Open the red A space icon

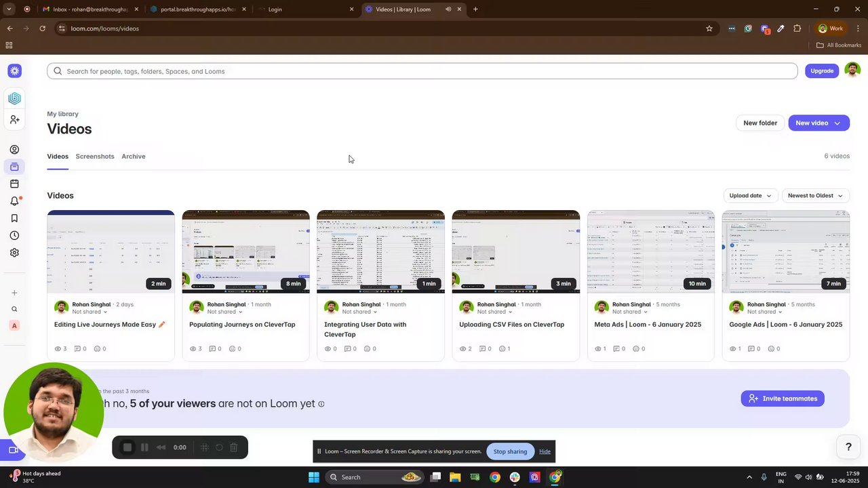click(14, 325)
